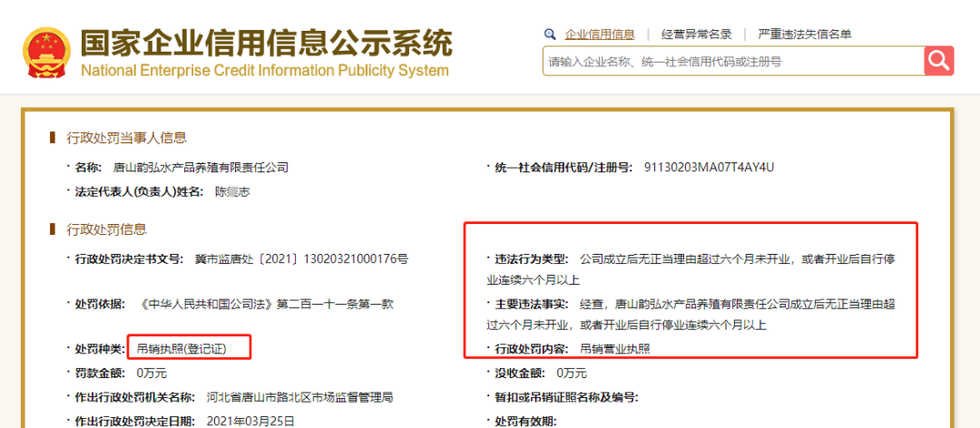Select 行政处罚内容 value 吊销营业执照
Viewport: 980px width, 428px height.
click(615, 349)
